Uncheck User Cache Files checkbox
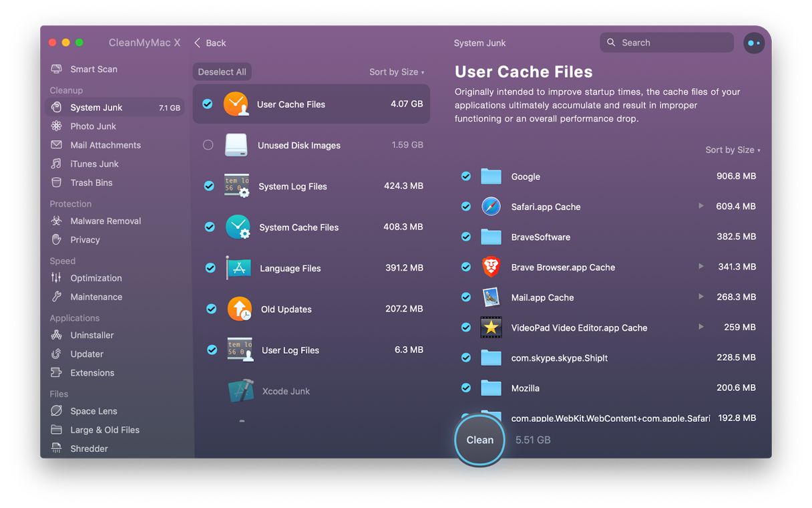 pyautogui.click(x=208, y=104)
